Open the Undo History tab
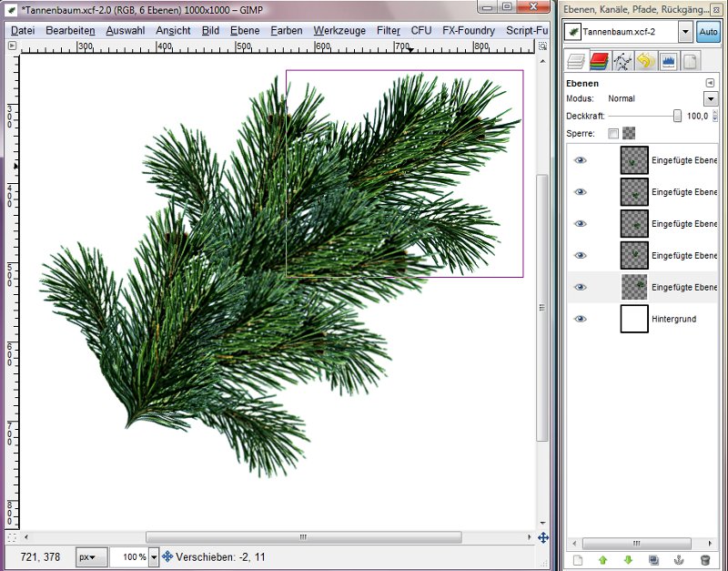 tap(645, 62)
